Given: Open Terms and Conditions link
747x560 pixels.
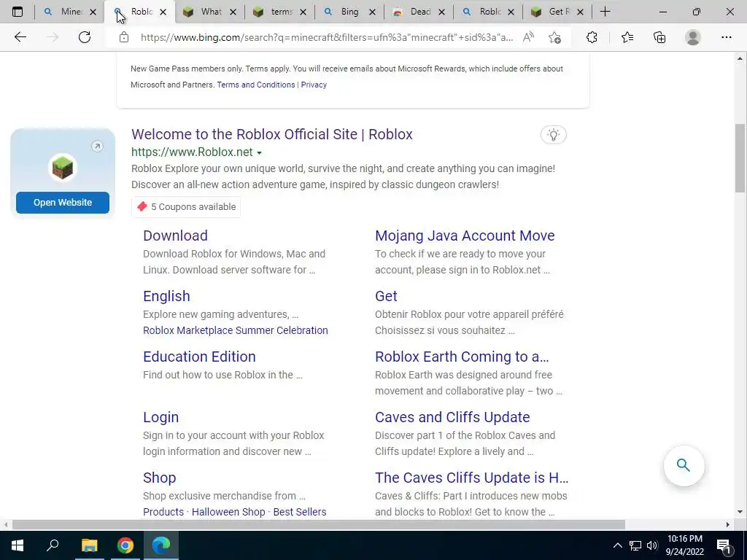Looking at the screenshot, I should (256, 85).
